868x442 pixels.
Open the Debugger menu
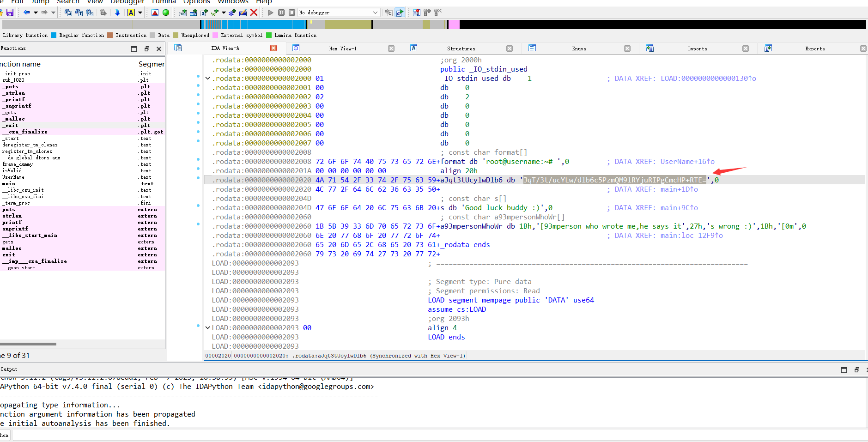[127, 2]
